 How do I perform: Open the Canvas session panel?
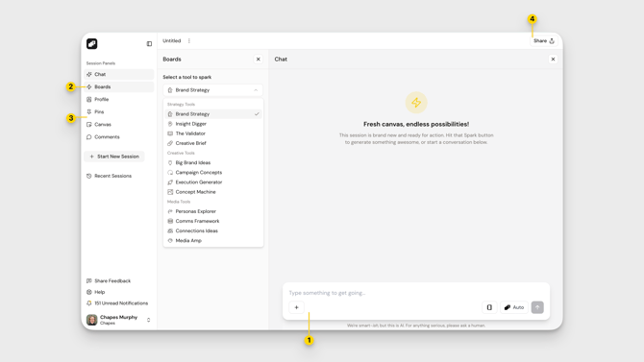118,125
